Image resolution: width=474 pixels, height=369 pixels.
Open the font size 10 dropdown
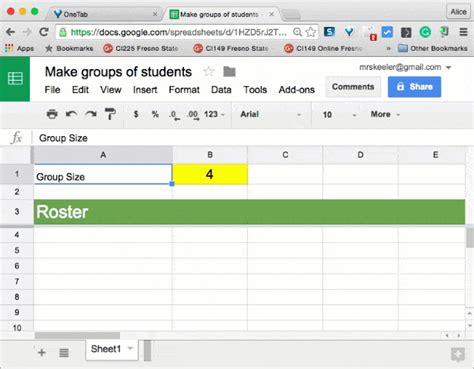[x=339, y=115]
